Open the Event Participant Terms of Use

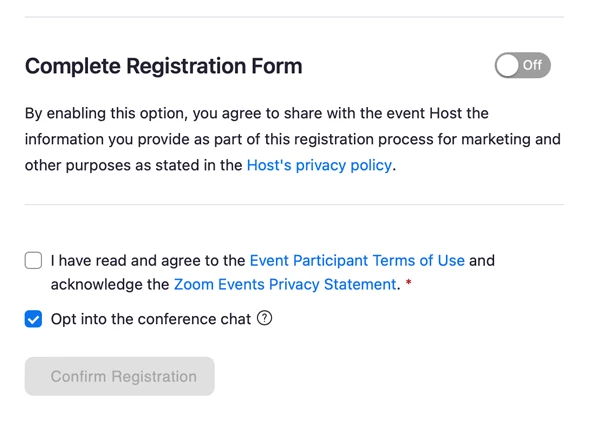point(357,261)
